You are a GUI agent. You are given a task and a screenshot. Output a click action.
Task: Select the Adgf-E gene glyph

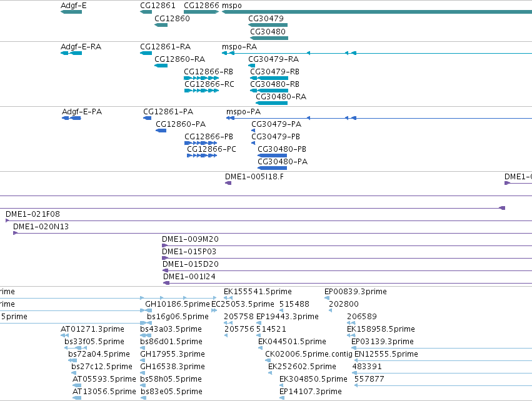(71, 12)
